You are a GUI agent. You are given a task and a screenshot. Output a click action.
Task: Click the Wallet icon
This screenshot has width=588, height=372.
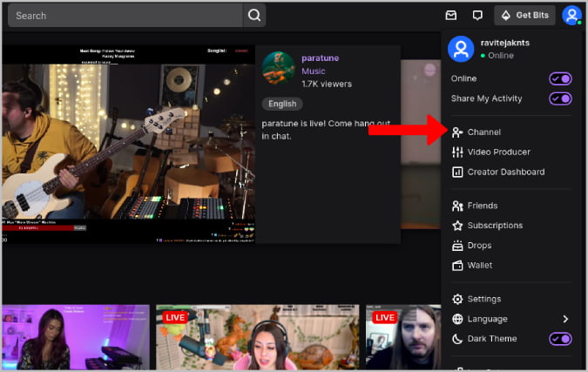coord(457,265)
